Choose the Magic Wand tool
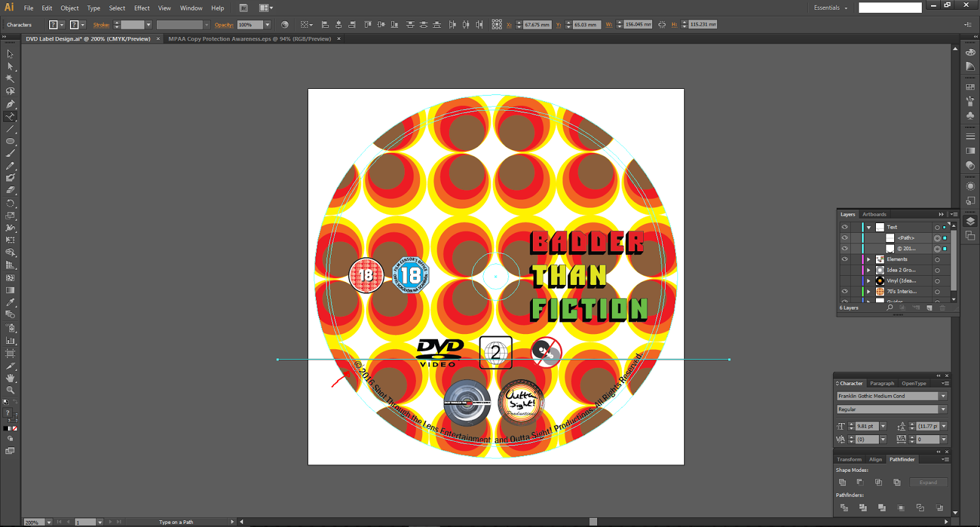The width and height of the screenshot is (980, 527). [x=10, y=79]
